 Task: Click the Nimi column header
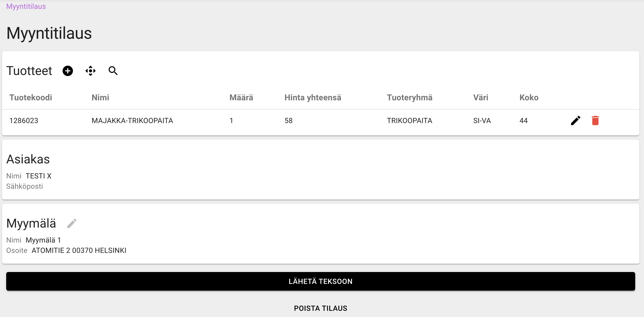100,97
